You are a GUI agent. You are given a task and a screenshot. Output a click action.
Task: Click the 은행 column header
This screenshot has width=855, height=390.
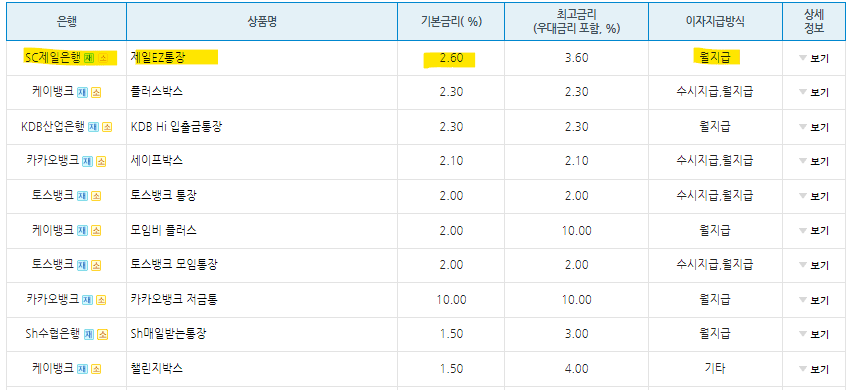tap(67, 22)
